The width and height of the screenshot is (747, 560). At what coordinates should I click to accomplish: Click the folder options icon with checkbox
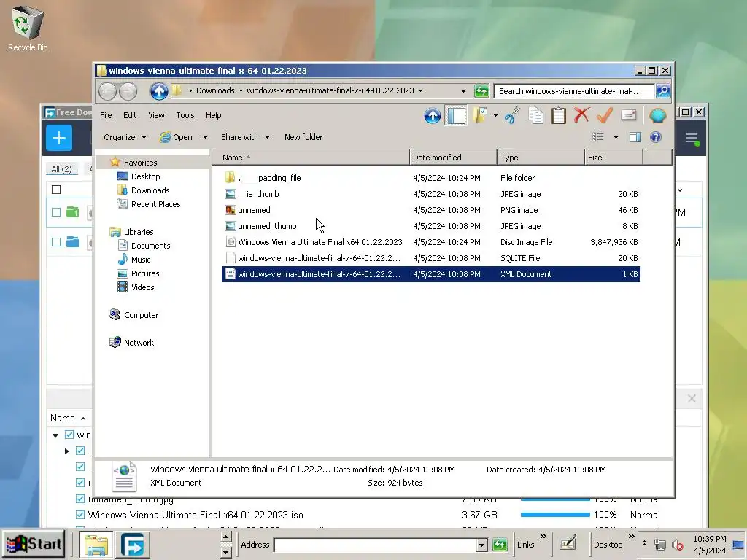pyautogui.click(x=480, y=115)
